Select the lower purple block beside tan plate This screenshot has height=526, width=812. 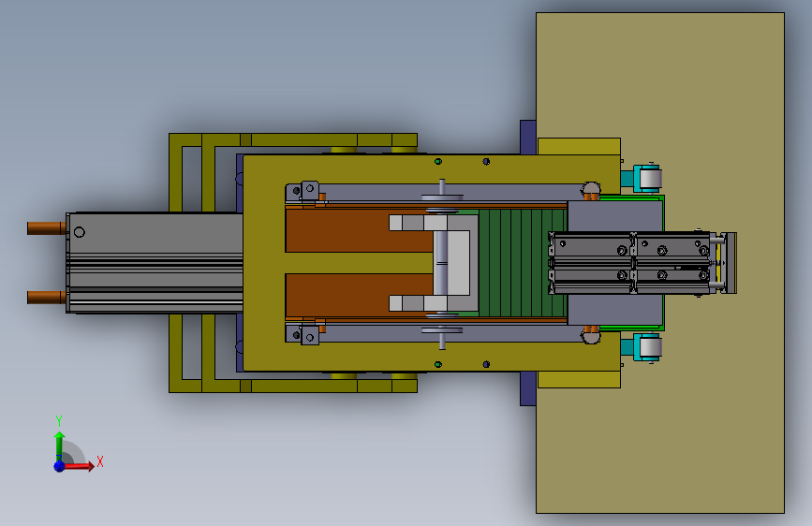click(x=527, y=388)
